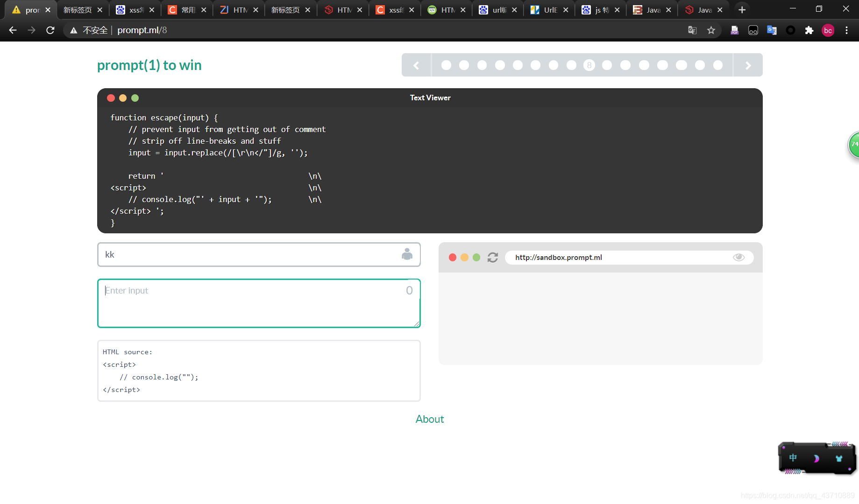The width and height of the screenshot is (859, 504).
Task: Select the current level 8 dot
Action: pos(589,65)
